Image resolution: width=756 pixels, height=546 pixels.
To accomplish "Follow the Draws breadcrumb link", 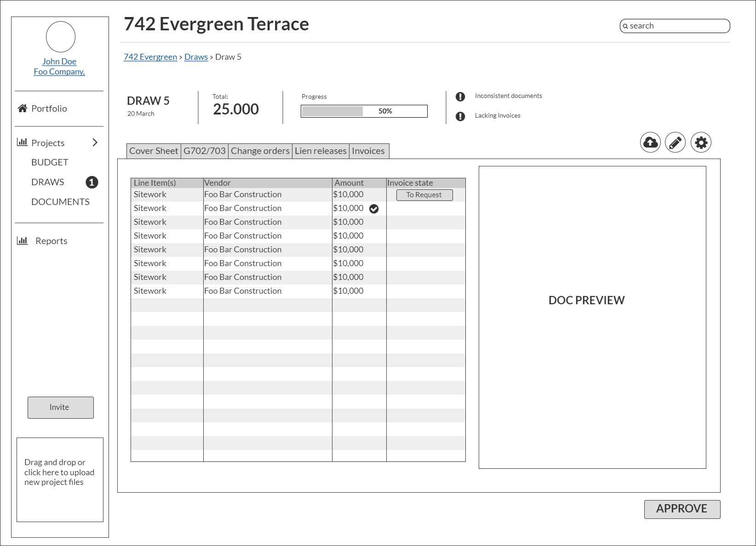I will (x=196, y=57).
